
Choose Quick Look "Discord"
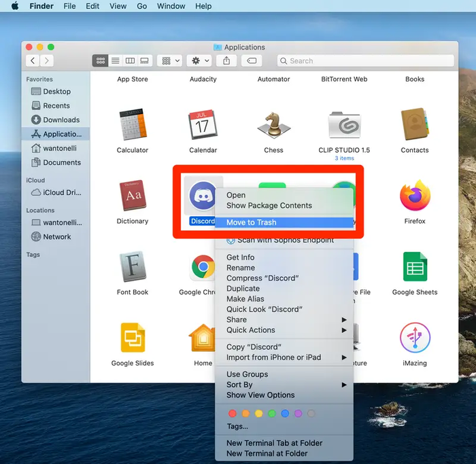284,309
